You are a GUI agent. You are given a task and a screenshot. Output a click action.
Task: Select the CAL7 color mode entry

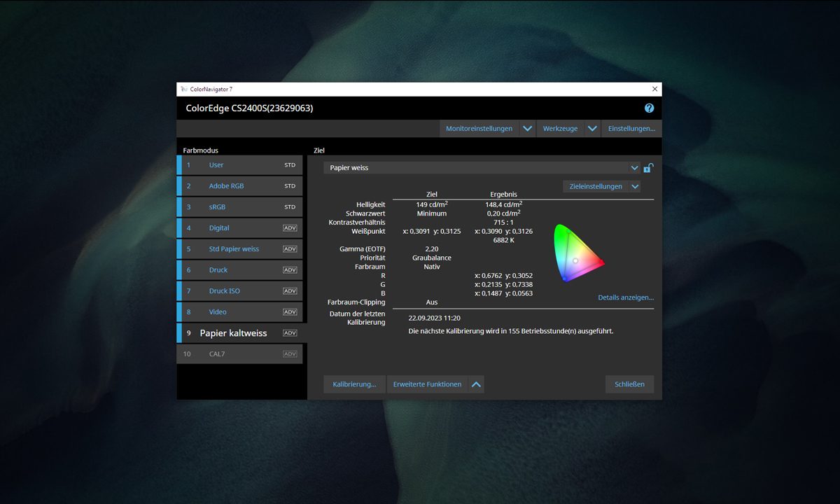click(217, 354)
